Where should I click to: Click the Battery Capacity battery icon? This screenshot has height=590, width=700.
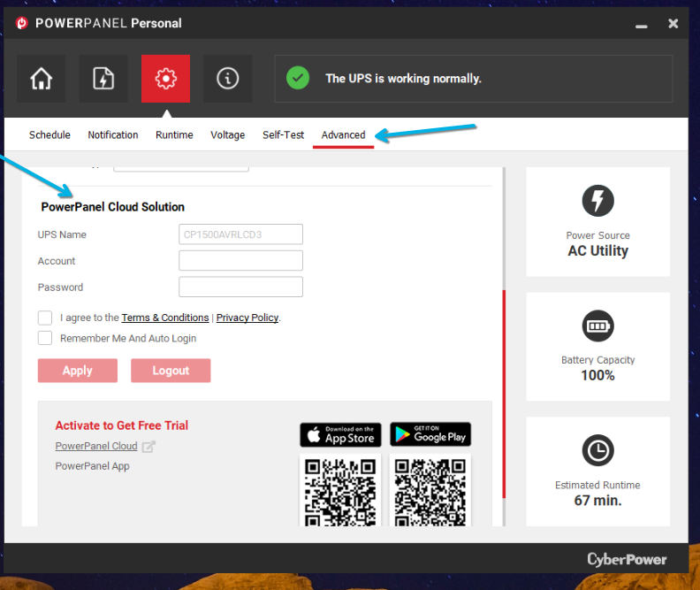click(x=597, y=326)
